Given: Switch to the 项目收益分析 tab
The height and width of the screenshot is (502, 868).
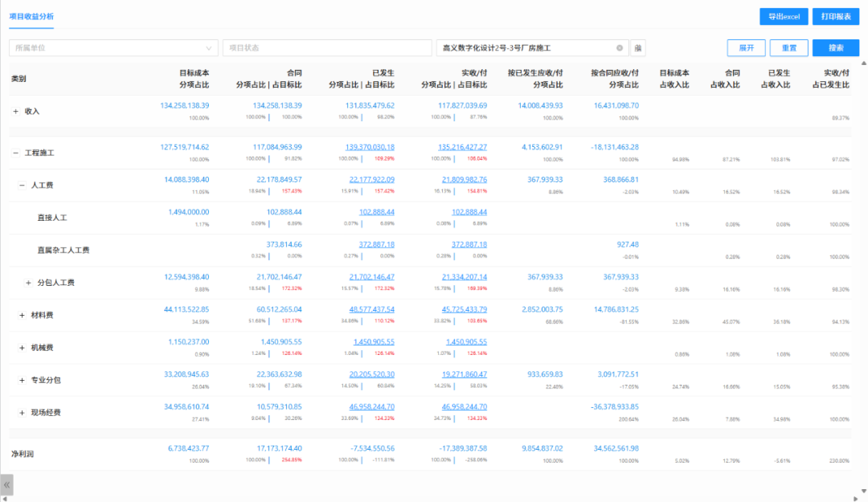Looking at the screenshot, I should (x=32, y=16).
